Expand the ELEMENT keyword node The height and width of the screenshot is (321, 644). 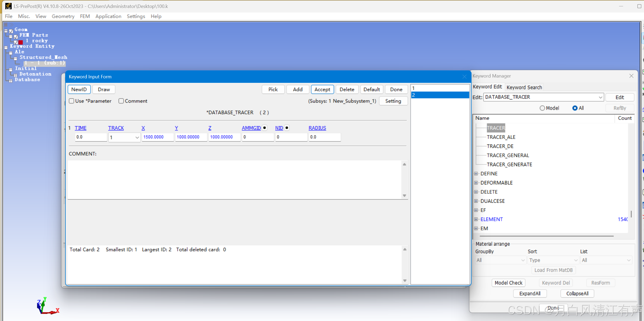pos(476,219)
